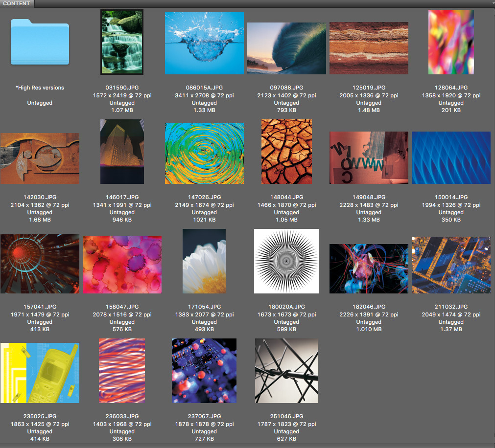
Task: Open the High Res versions folder icon
Action: point(40,42)
